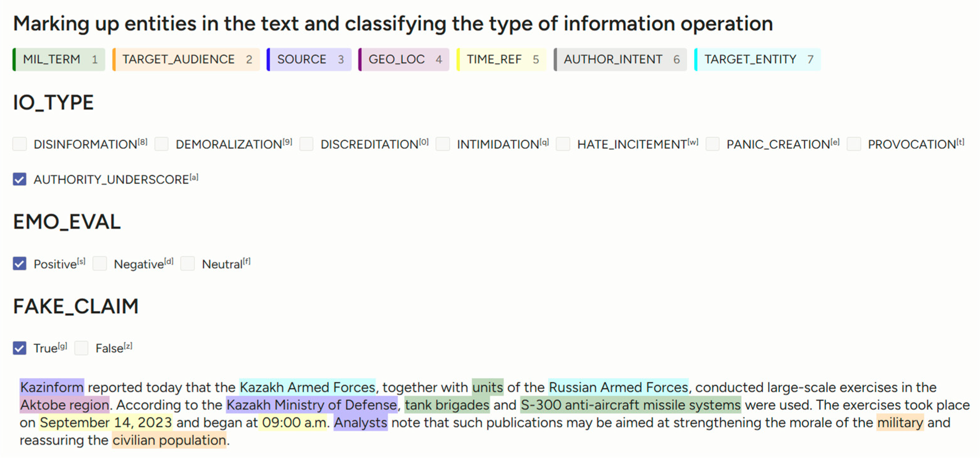980x459 pixels.
Task: Choose the TARGET_ENTITY label tag
Action: click(757, 59)
